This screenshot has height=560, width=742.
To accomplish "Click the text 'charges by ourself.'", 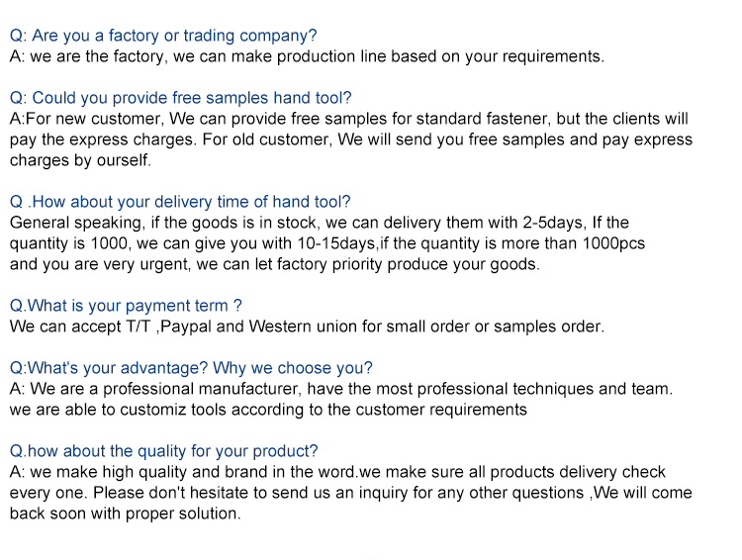I will point(80,160).
